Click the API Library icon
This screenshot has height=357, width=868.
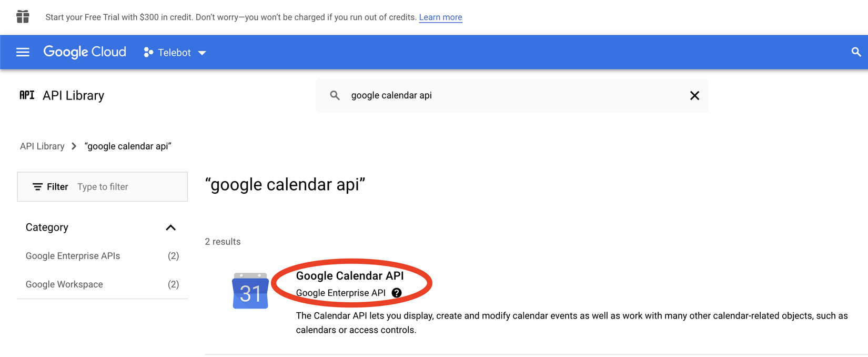coord(27,95)
